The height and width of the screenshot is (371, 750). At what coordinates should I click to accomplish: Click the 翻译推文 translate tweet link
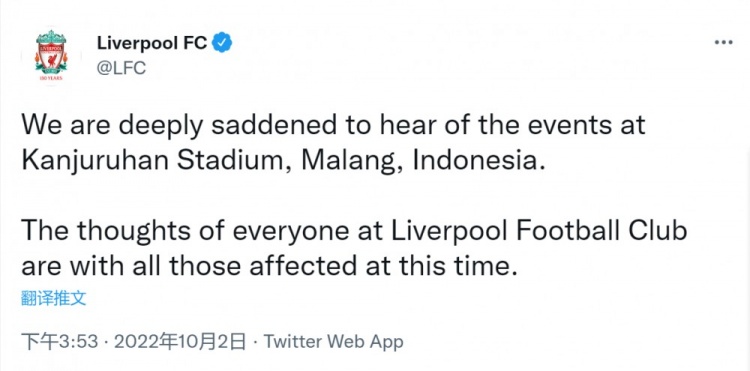tap(54, 298)
